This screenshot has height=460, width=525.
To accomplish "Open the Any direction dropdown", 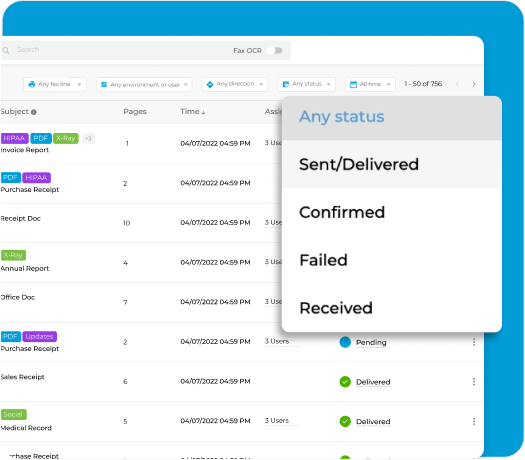I will point(235,84).
